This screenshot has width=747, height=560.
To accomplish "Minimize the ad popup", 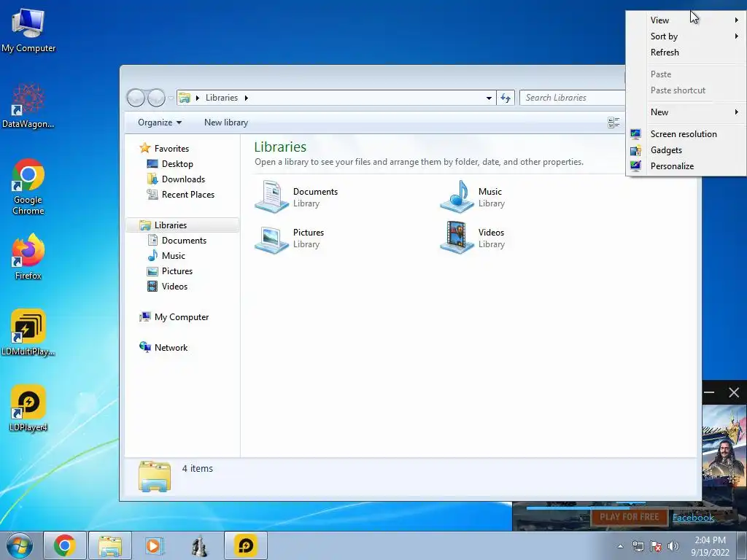I will (709, 392).
